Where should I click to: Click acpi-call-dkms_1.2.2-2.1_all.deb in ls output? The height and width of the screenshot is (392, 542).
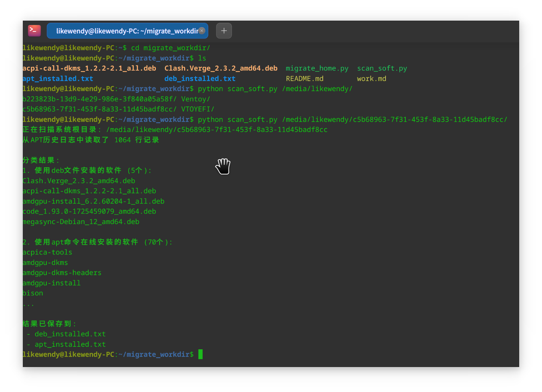point(89,68)
